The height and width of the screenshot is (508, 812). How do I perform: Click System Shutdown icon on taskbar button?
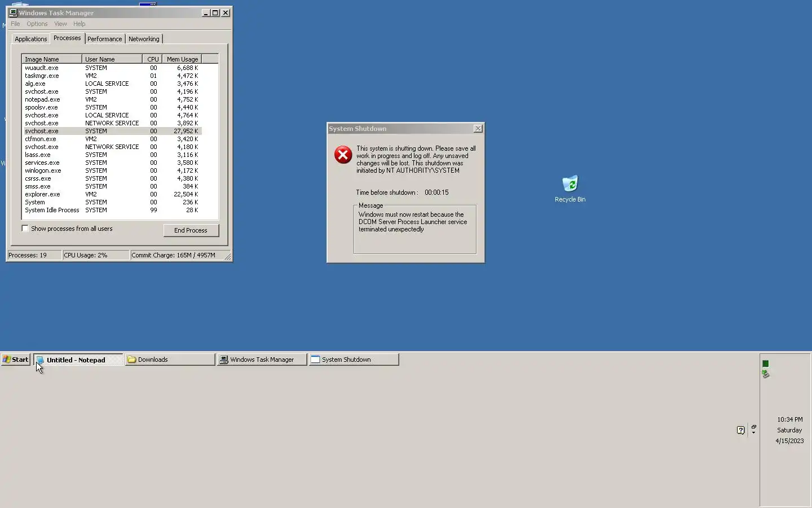[x=315, y=360]
